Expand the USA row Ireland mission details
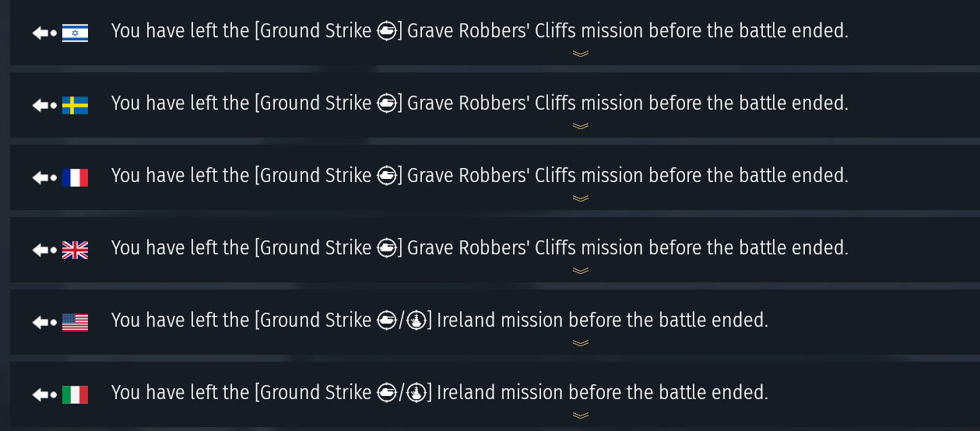This screenshot has width=980, height=431. click(580, 343)
